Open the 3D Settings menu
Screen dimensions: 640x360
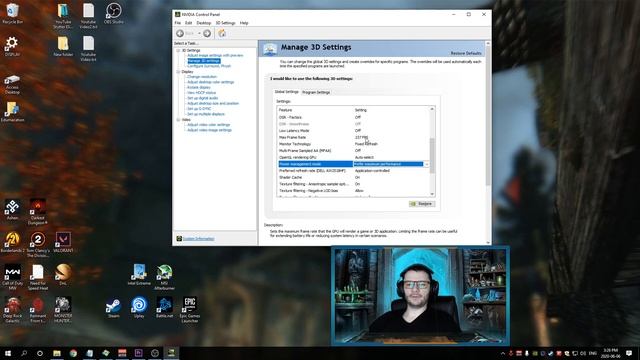[225, 23]
